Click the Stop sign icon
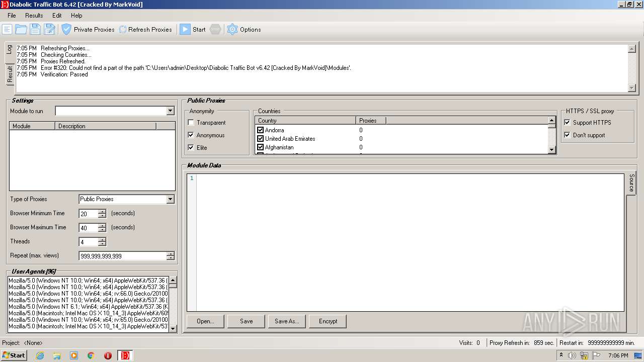 [x=215, y=29]
